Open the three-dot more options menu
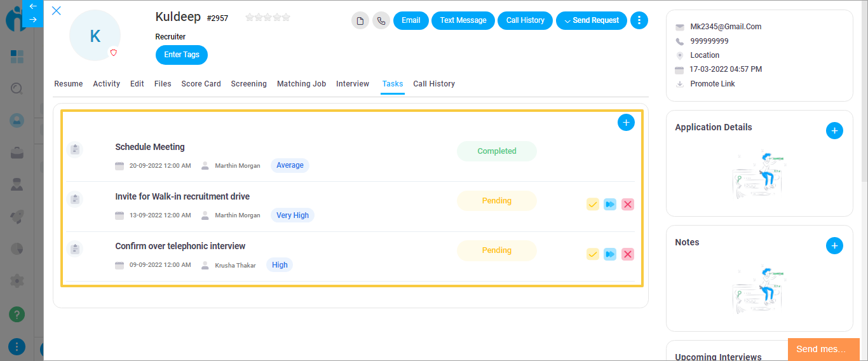 (639, 20)
